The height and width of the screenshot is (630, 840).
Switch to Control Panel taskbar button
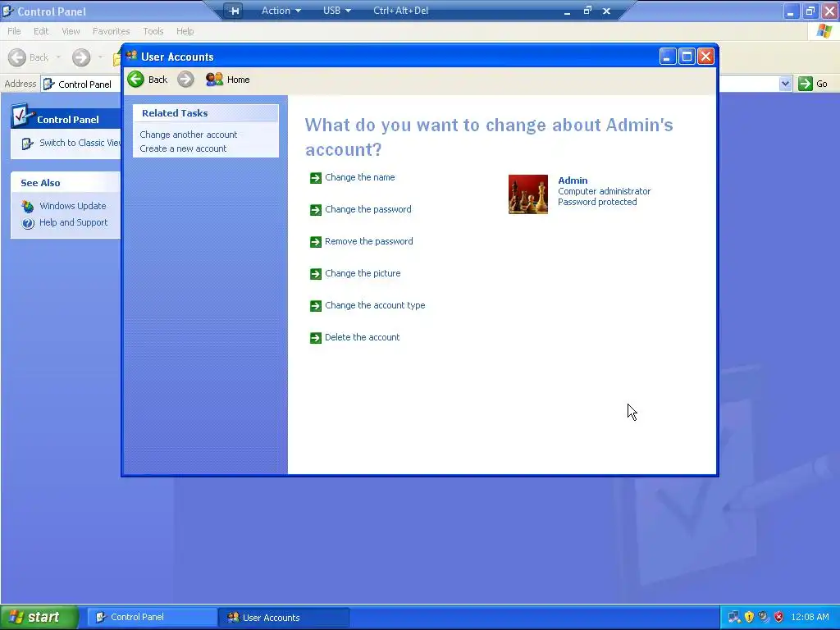tap(152, 617)
